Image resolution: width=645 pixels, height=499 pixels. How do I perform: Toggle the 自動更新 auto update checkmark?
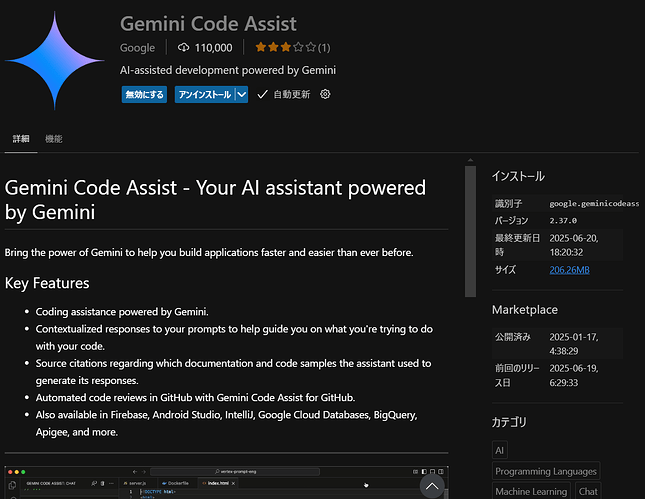pyautogui.click(x=262, y=95)
